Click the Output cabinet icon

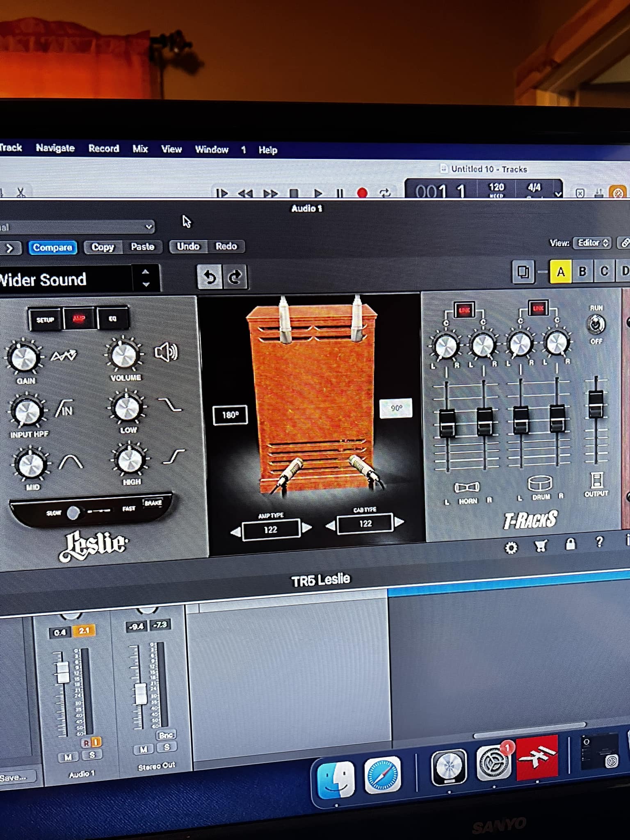(597, 480)
